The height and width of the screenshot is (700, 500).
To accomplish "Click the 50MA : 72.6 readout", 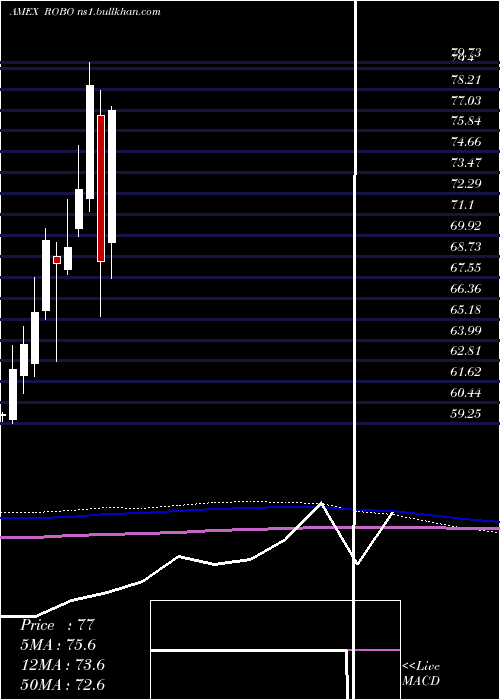I will coord(62,684).
